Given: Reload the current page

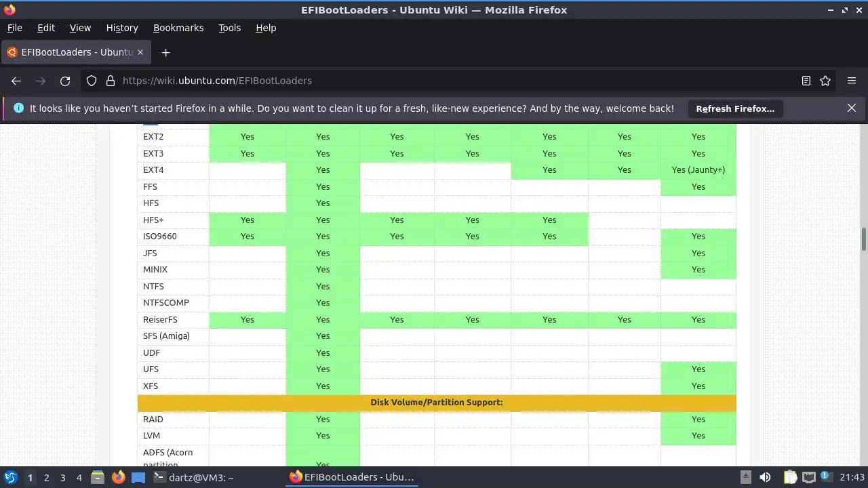Looking at the screenshot, I should point(65,81).
